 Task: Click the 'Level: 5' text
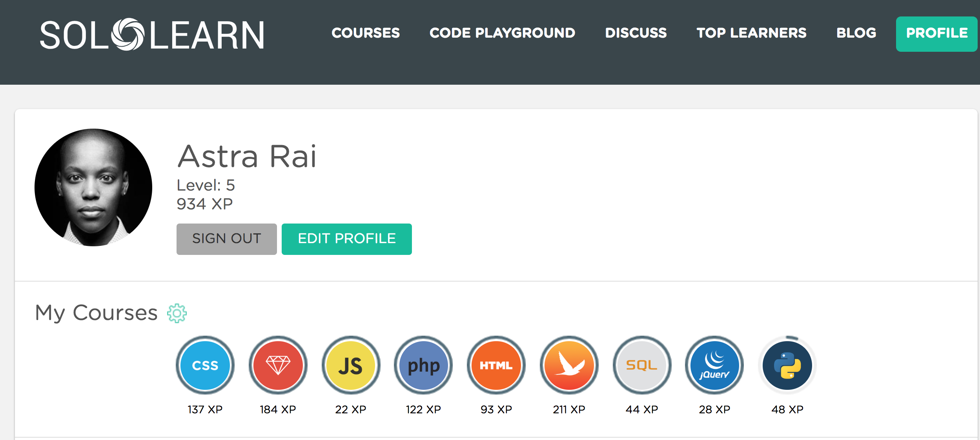[x=206, y=185]
